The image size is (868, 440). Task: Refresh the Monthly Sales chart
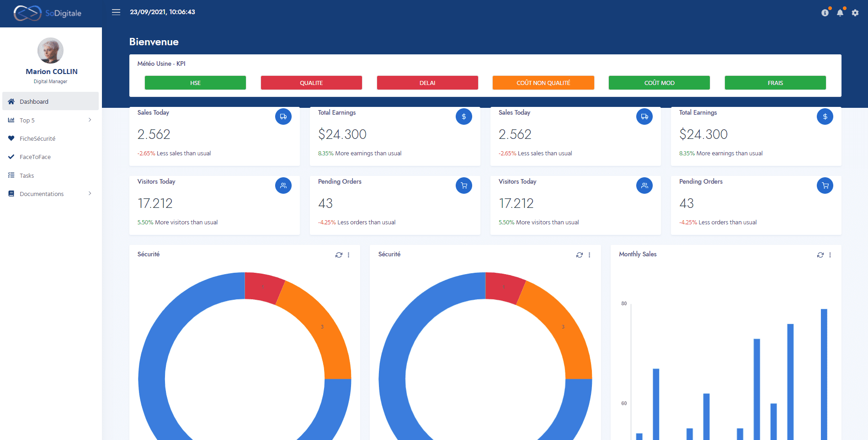pyautogui.click(x=820, y=255)
